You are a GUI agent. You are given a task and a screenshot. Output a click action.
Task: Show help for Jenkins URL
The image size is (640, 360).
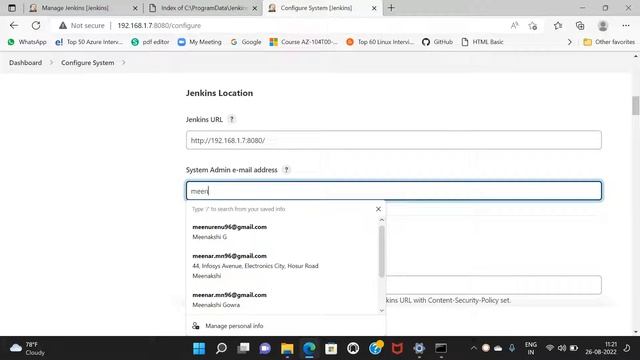(231, 119)
